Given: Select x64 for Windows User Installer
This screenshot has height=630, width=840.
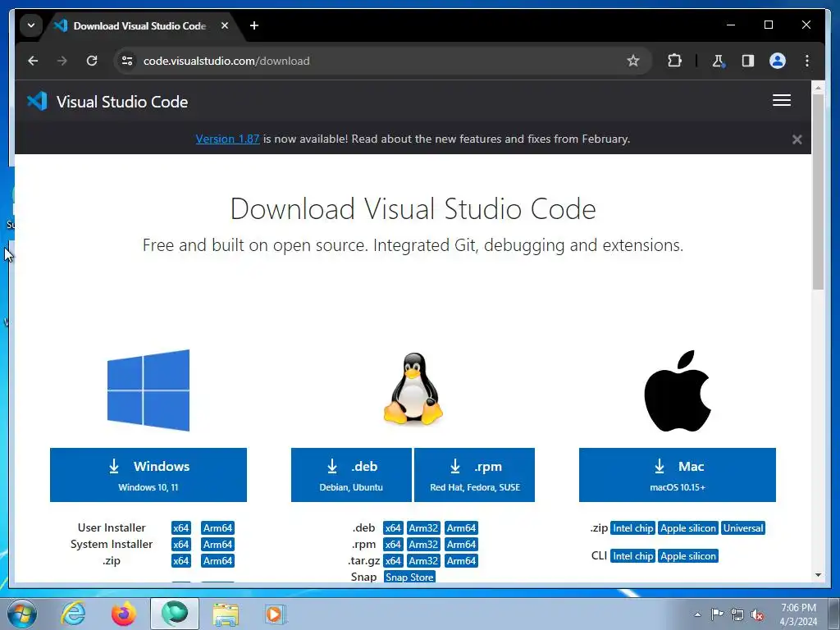Looking at the screenshot, I should pyautogui.click(x=181, y=527).
